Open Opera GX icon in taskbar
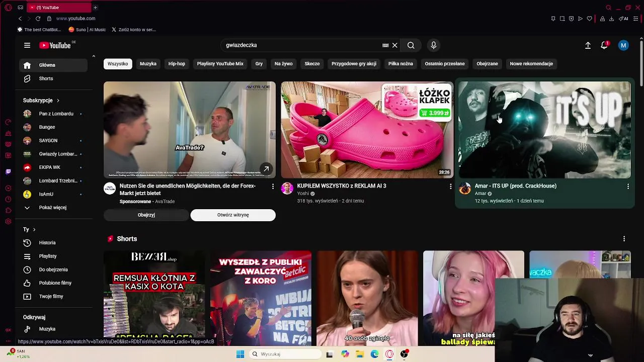The image size is (644, 362). click(389, 354)
